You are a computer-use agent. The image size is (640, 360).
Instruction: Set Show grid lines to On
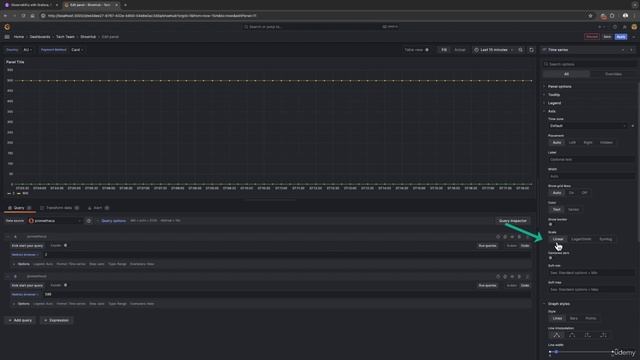[x=571, y=193]
